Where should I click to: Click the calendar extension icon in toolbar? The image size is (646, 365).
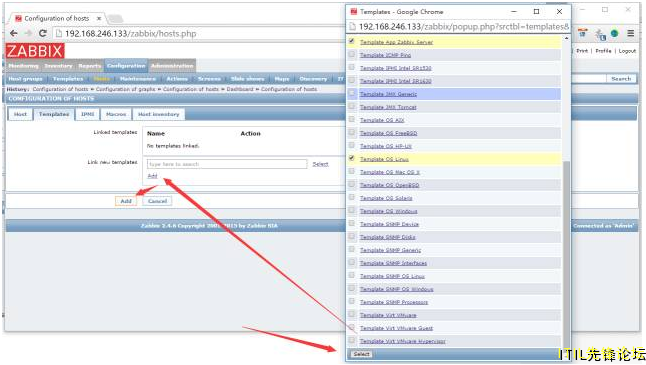point(582,34)
